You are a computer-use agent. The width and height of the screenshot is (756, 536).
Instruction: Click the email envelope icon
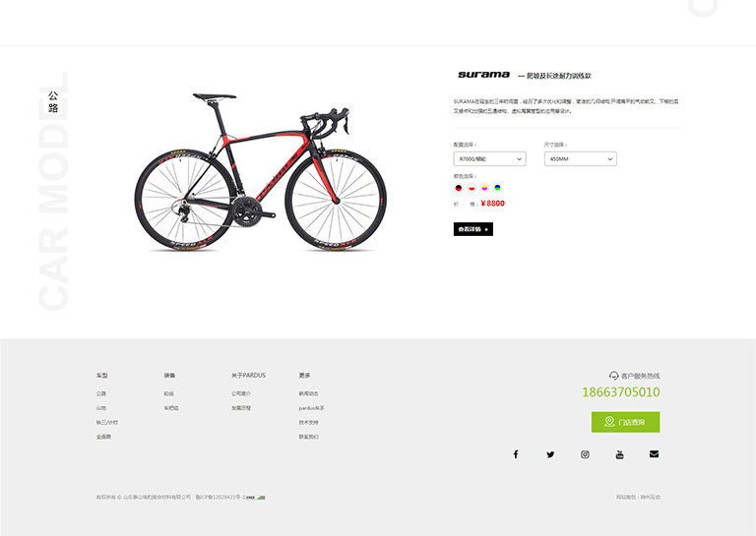654,453
